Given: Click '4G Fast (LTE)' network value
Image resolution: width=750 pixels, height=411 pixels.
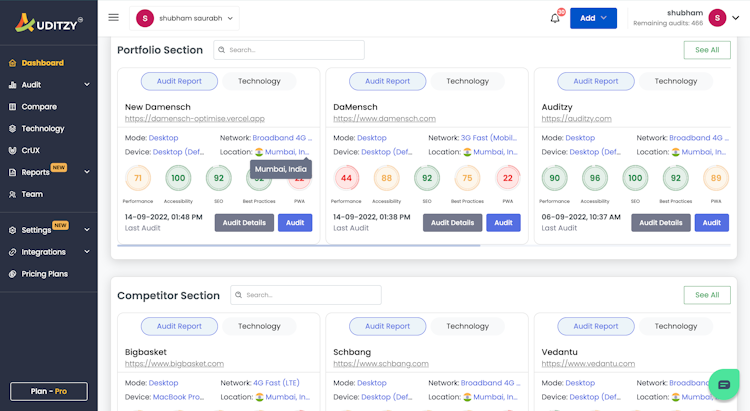Looking at the screenshot, I should [276, 383].
